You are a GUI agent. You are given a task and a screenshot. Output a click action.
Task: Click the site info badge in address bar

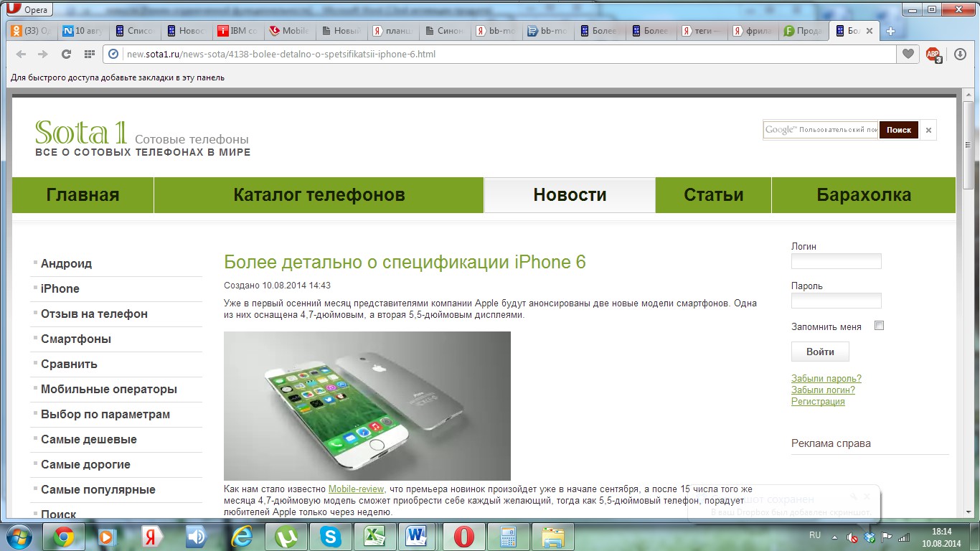click(x=113, y=54)
